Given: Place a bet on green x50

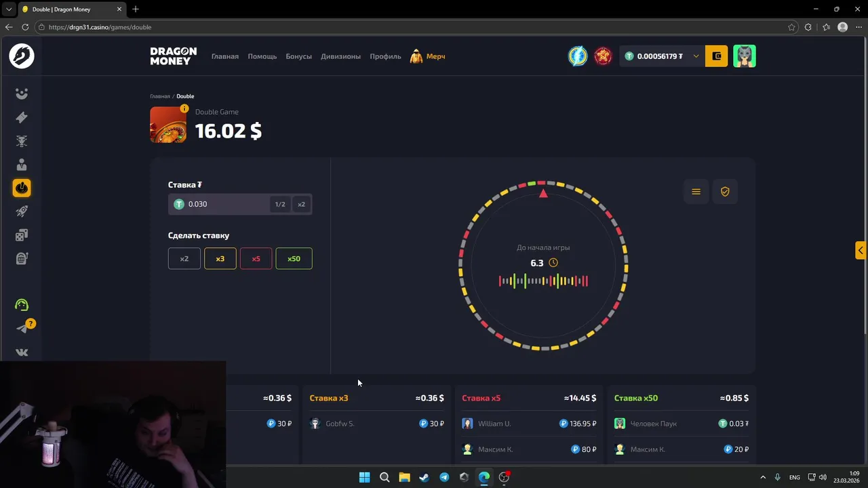Looking at the screenshot, I should tap(294, 258).
